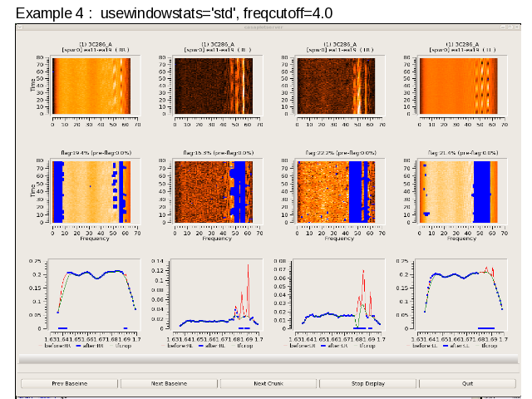Close the casaplotserver window
532x399 pixels.
coord(517,27)
